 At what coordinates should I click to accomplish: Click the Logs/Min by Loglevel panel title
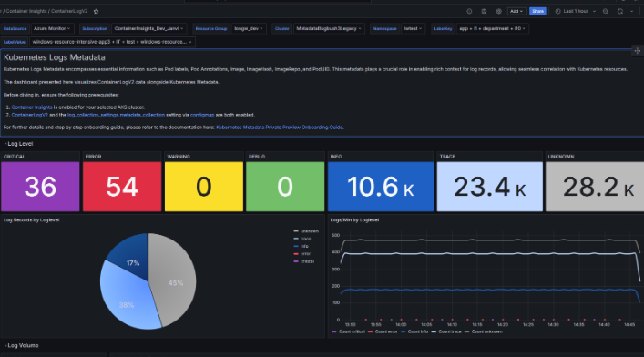(x=354, y=220)
